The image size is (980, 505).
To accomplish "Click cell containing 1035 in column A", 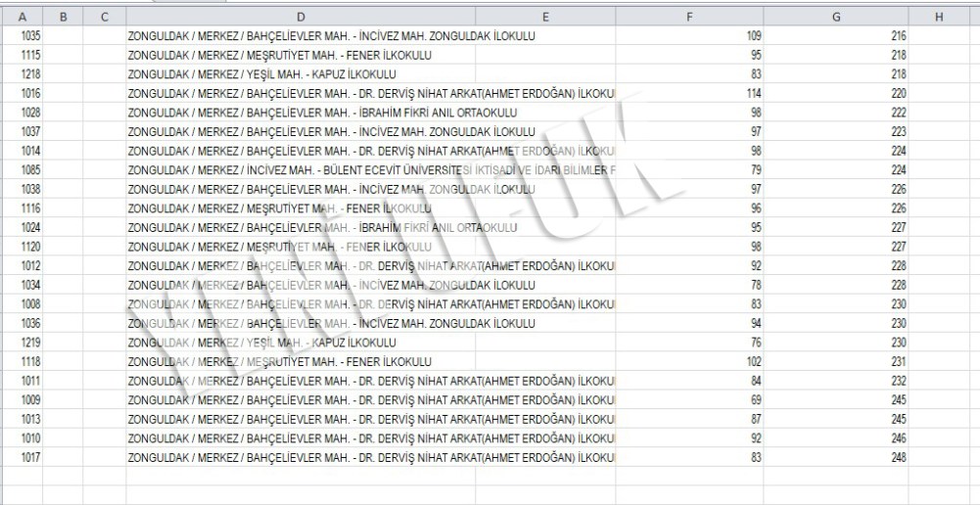I will 30,36.
